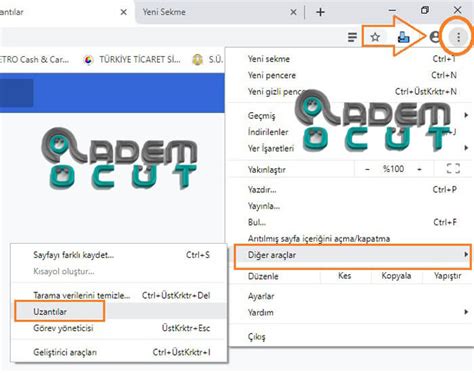The height and width of the screenshot is (373, 474).
Task: Choose Çıkış to exit Chrome
Action: point(350,336)
